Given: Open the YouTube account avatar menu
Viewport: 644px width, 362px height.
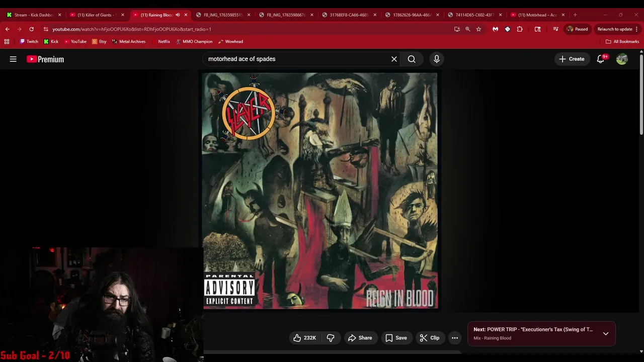Looking at the screenshot, I should click(622, 59).
